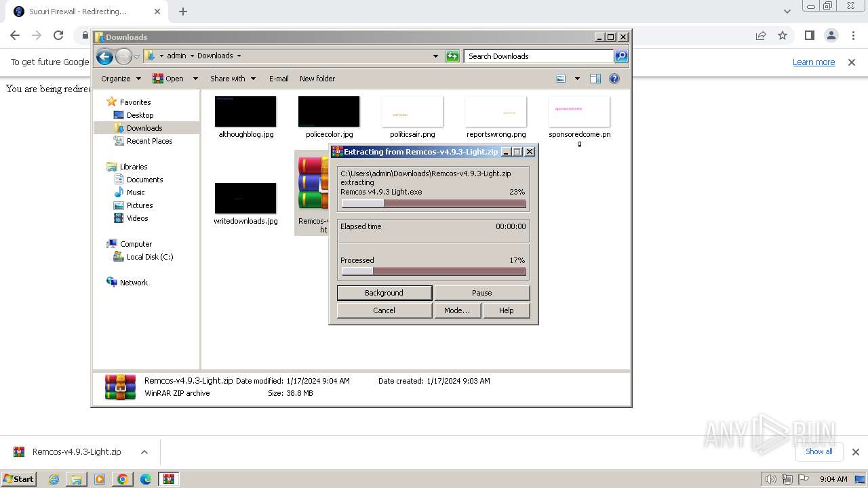Click the Remcos v4.9.3 Light.exe file progress bar
Screen dimensions: 868x488
433,203
